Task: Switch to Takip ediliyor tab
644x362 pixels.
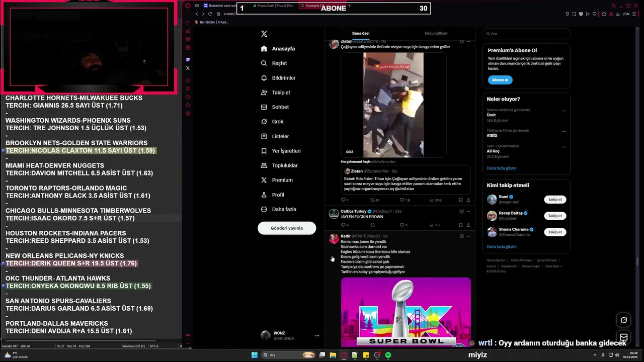Action: pos(436,33)
